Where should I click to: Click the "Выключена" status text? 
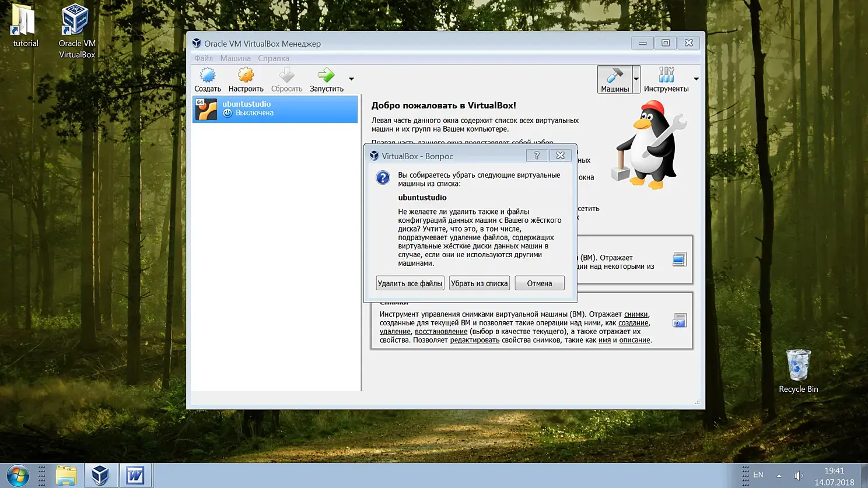click(254, 113)
